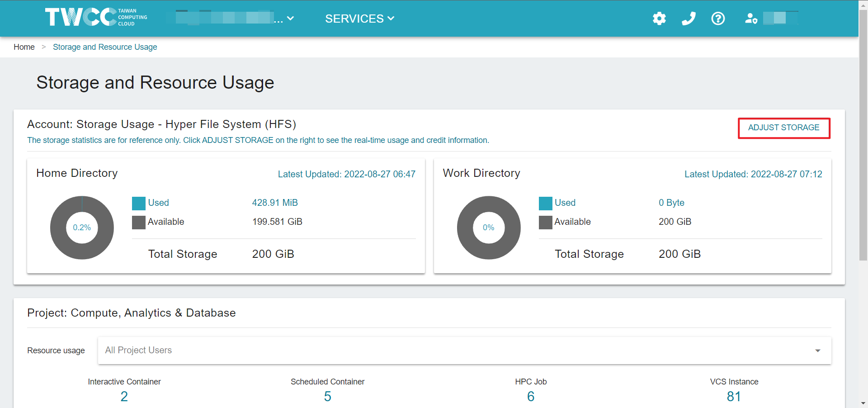Screen dimensions: 868x408
Task: Click HPC Job count 6
Action: [x=531, y=397]
